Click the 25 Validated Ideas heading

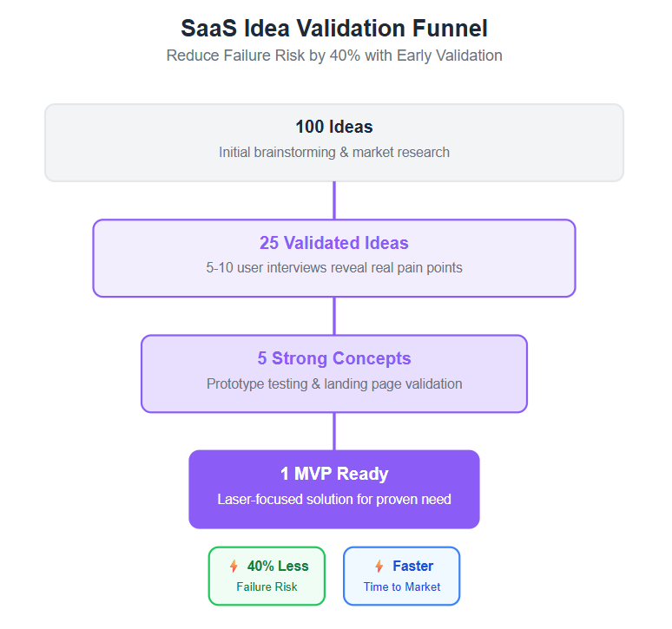coord(334,243)
